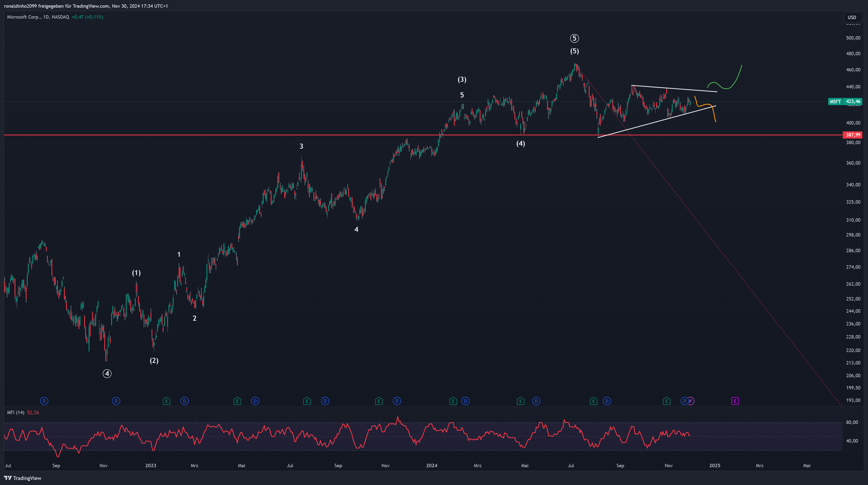Click the MSFT 423,46 current price label
This screenshot has width=868, height=485.
point(845,101)
